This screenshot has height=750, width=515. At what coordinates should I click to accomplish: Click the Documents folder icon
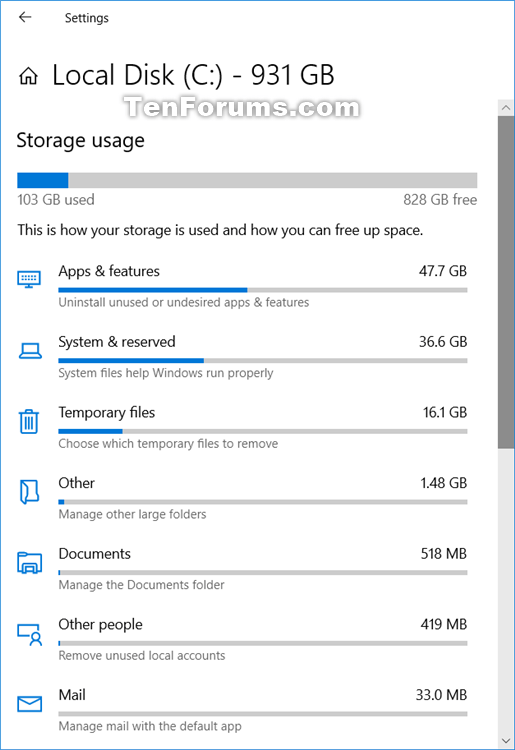click(x=29, y=562)
